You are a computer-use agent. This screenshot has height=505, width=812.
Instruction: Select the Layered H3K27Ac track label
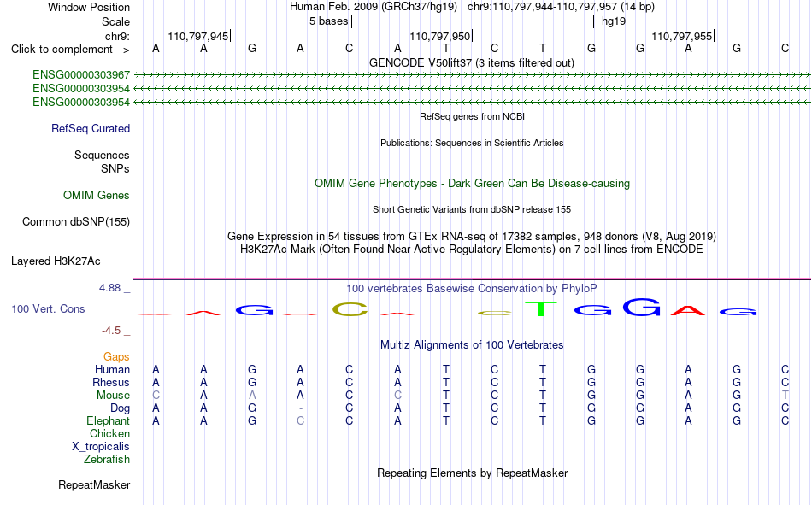pos(56,261)
